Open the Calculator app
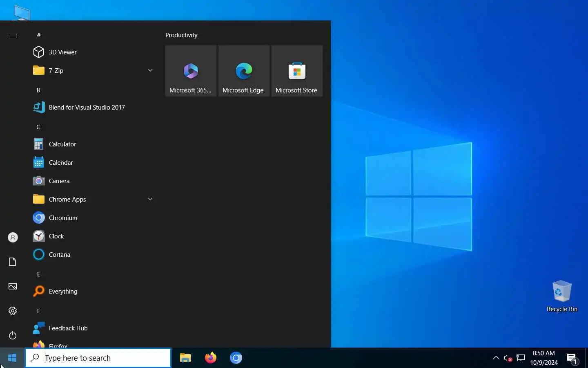This screenshot has width=588, height=368. pos(93,144)
